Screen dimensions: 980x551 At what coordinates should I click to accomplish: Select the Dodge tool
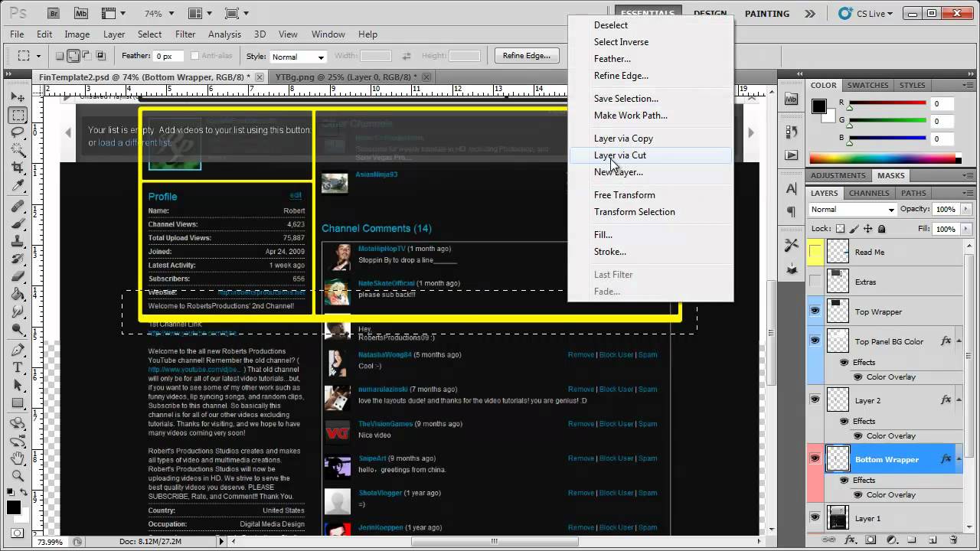[x=18, y=330]
